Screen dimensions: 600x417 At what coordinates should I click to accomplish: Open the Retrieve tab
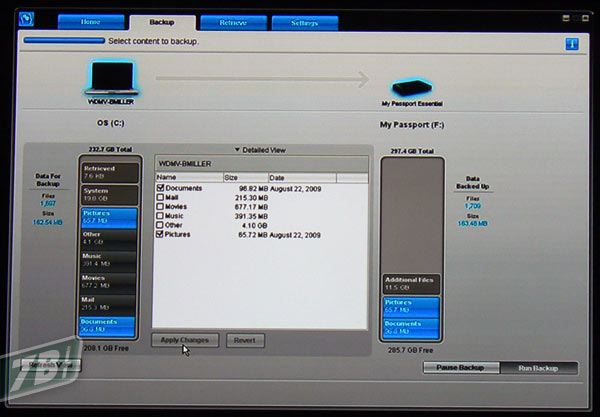(x=233, y=23)
